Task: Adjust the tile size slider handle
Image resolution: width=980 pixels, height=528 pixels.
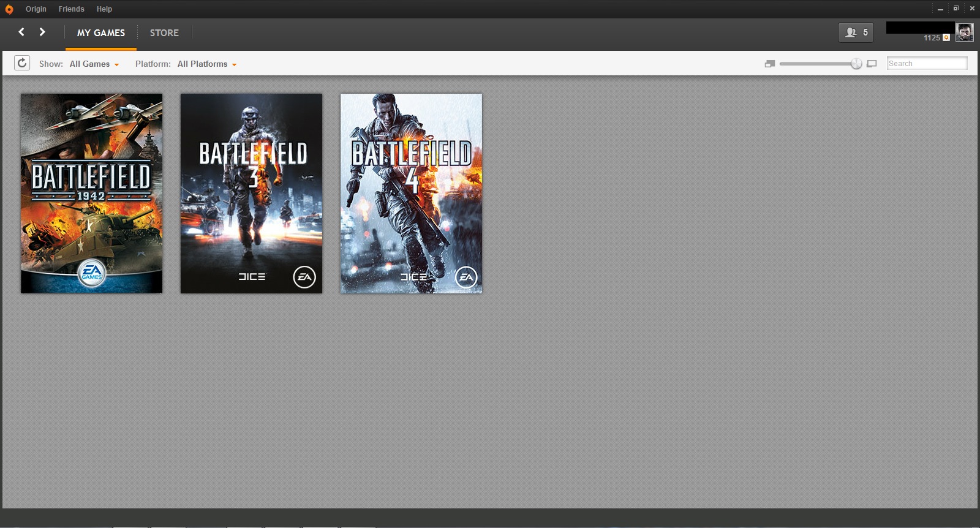Action: 856,64
